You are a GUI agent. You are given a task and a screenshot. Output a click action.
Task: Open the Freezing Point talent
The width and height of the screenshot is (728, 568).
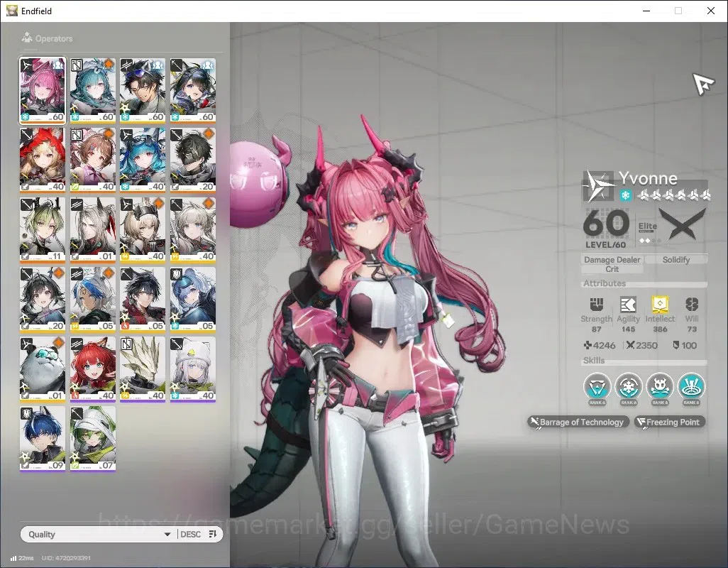(x=670, y=422)
